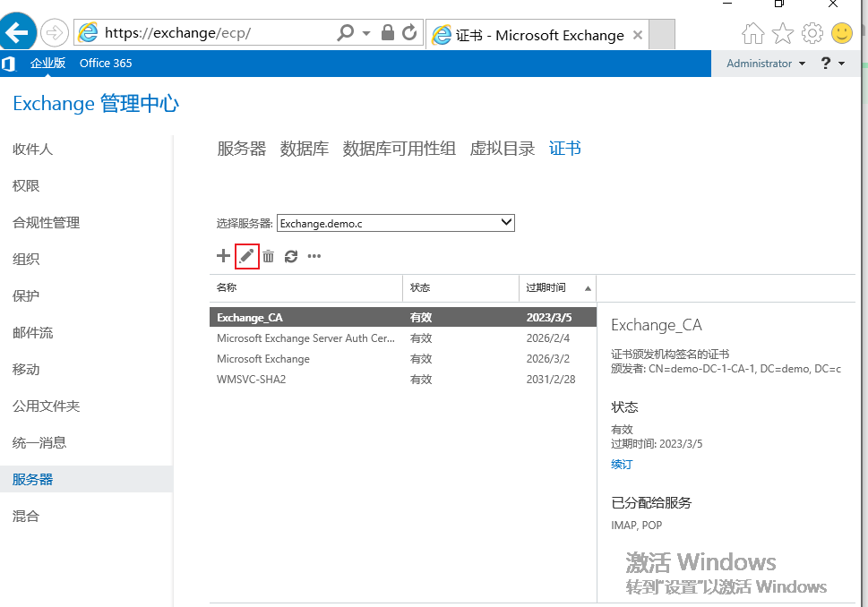The height and width of the screenshot is (607, 868).
Task: Switch to the 数据库可用性组 tab
Action: tap(400, 149)
